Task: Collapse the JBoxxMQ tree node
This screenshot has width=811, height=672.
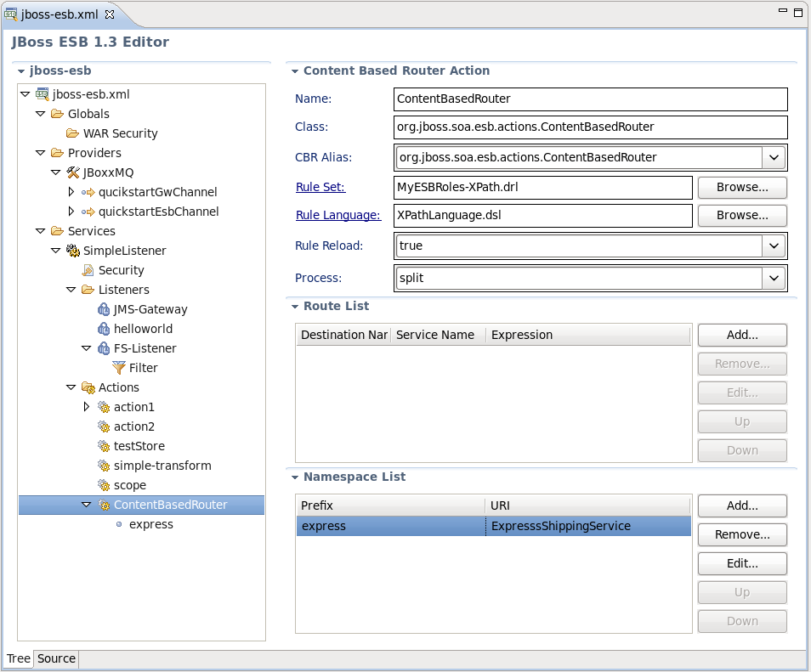Action: pyautogui.click(x=56, y=172)
